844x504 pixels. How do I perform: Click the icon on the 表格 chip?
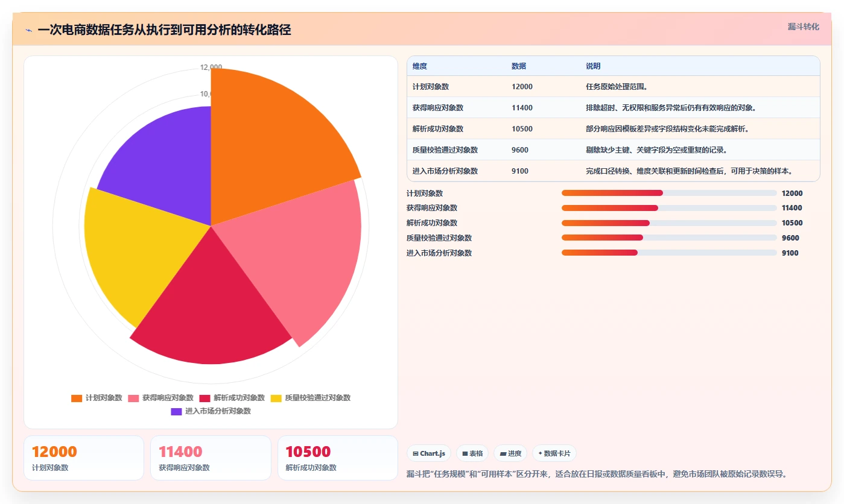click(x=465, y=453)
